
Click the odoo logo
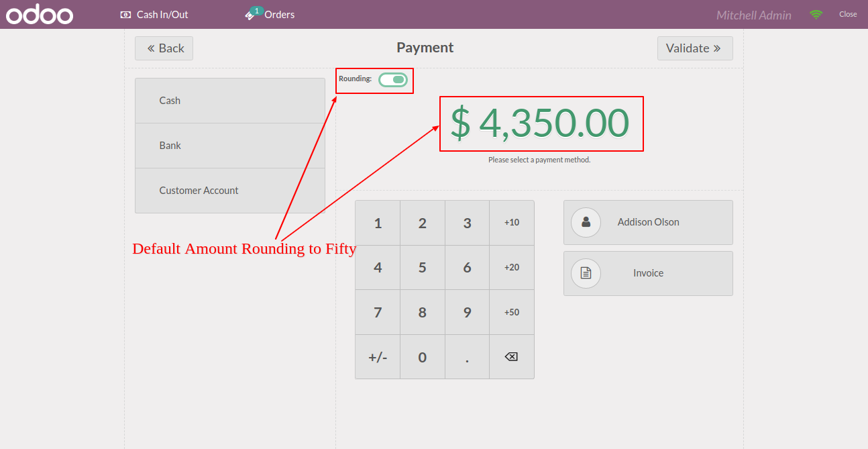coord(40,14)
